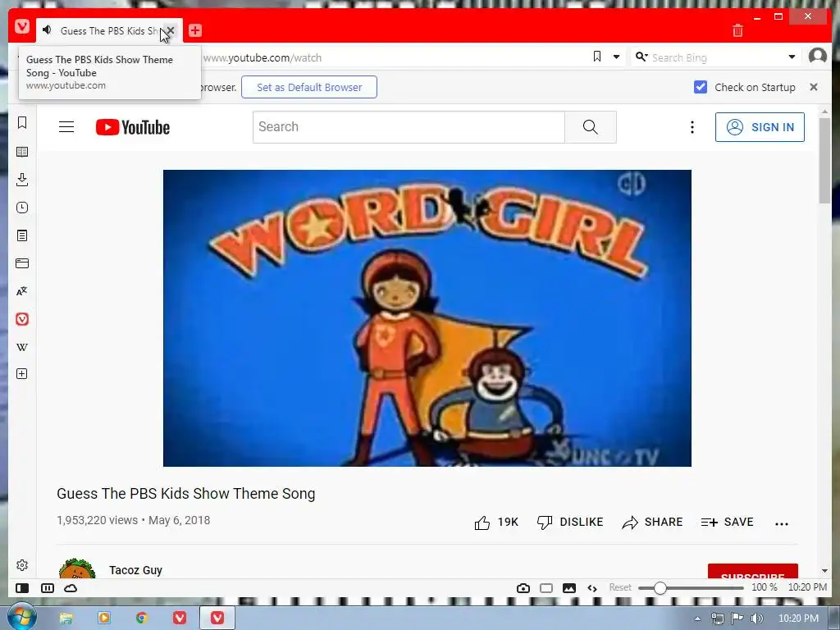This screenshot has height=630, width=840.
Task: Open the YouTube hamburger guide menu
Action: [66, 127]
